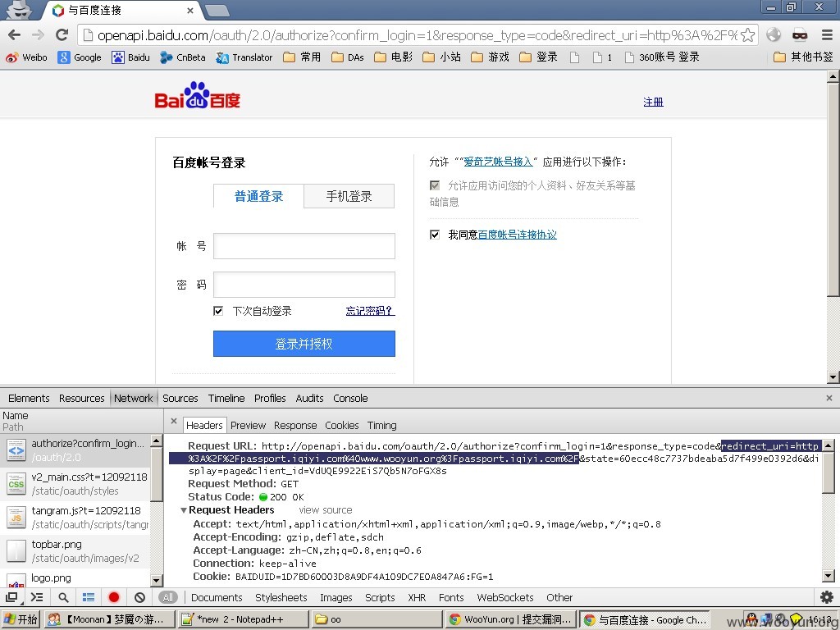Show the devtools console drawer icon
840x630 pixels.
[36, 597]
